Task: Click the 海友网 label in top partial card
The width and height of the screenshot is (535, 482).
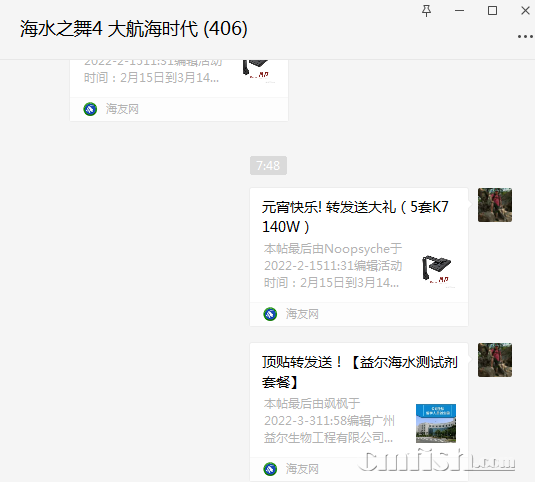Action: [122, 109]
